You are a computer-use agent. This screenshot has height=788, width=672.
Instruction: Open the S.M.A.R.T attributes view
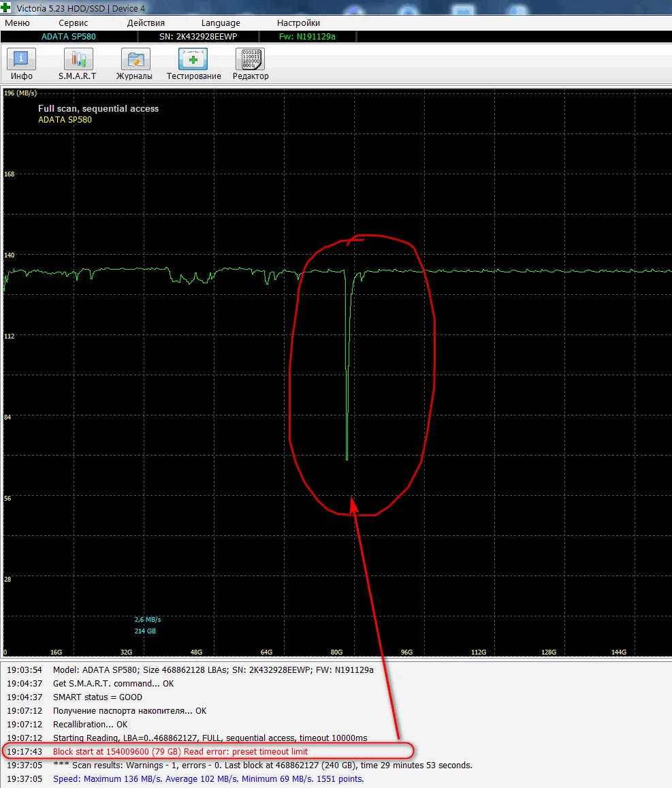pos(78,64)
